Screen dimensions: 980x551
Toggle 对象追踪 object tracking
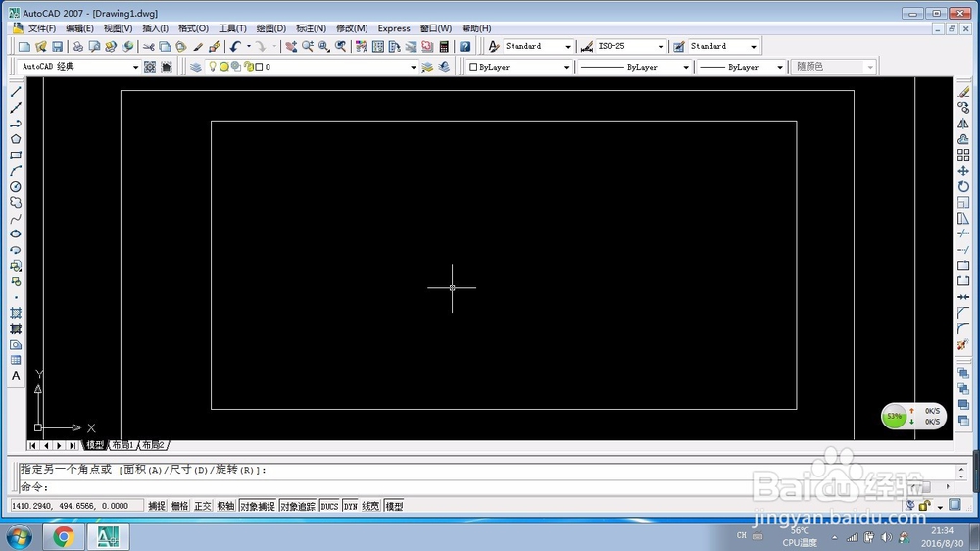tap(298, 506)
